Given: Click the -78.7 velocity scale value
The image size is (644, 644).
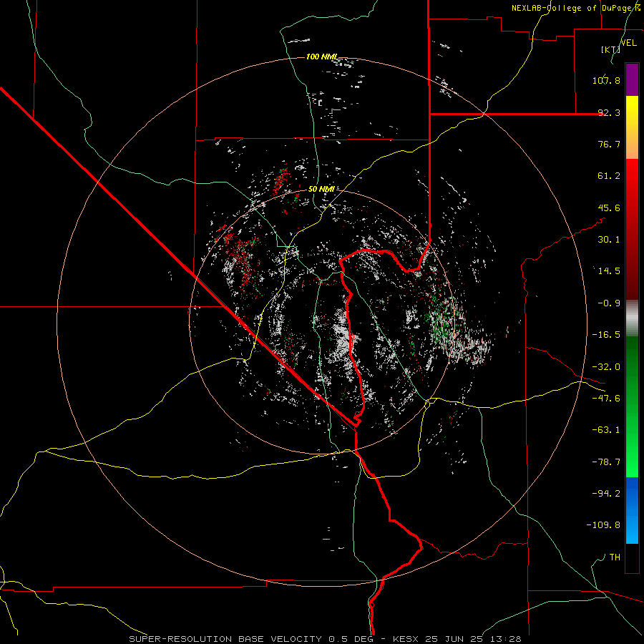Looking at the screenshot, I should click(606, 462).
